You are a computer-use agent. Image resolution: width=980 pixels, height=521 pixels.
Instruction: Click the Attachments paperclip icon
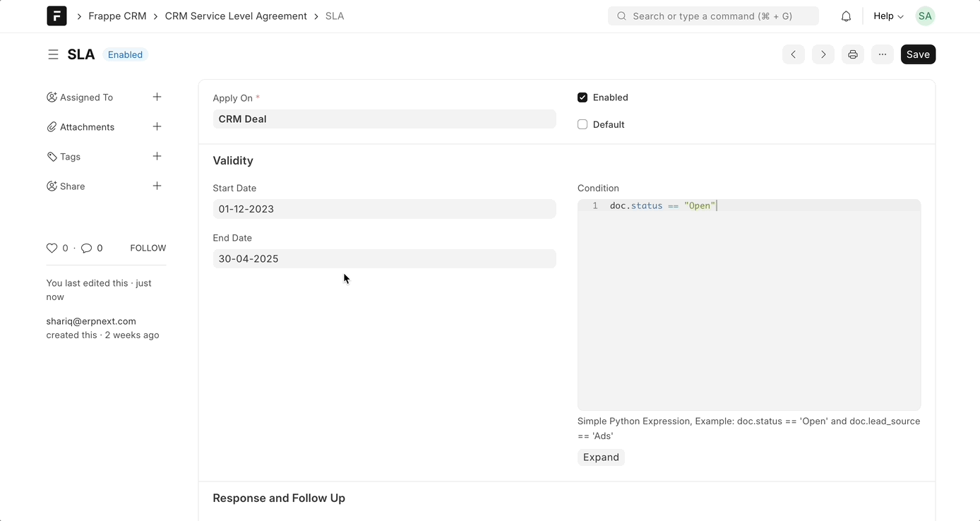tap(52, 127)
